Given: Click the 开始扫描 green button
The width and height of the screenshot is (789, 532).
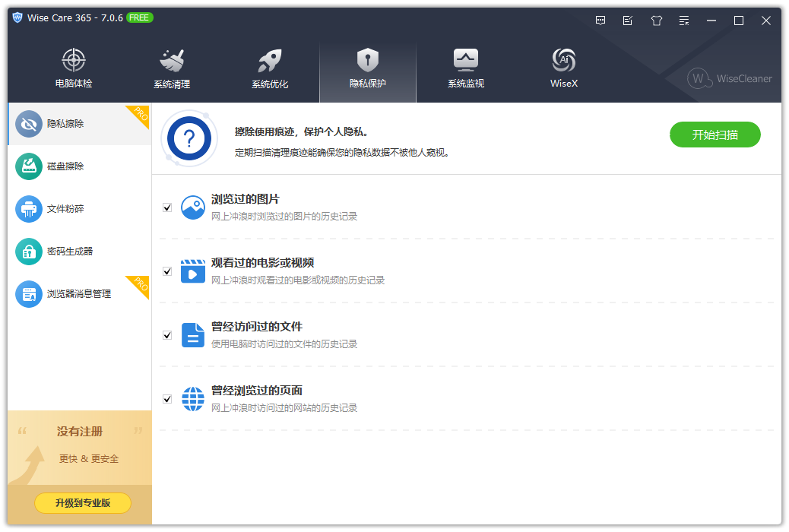Looking at the screenshot, I should click(x=715, y=135).
